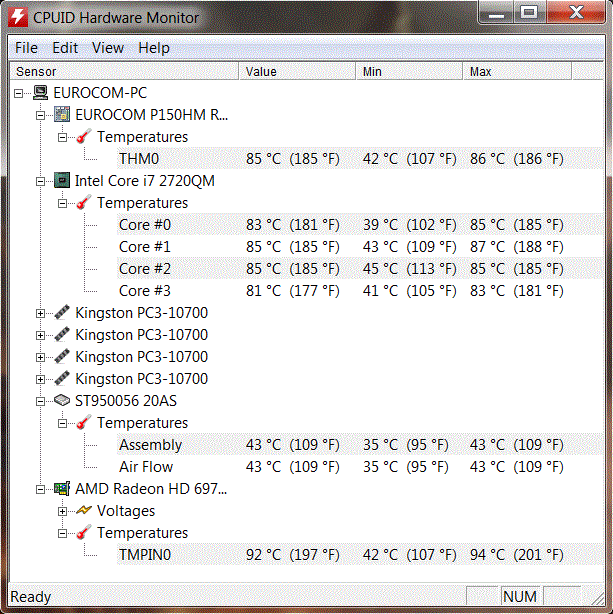
Task: Select the Air Flow sensor row
Action: tap(360, 466)
